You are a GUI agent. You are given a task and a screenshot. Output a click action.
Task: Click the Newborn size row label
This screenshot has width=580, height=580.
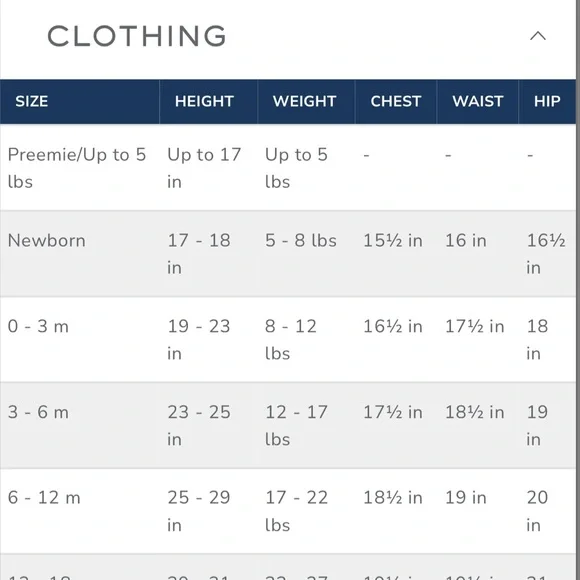(47, 241)
